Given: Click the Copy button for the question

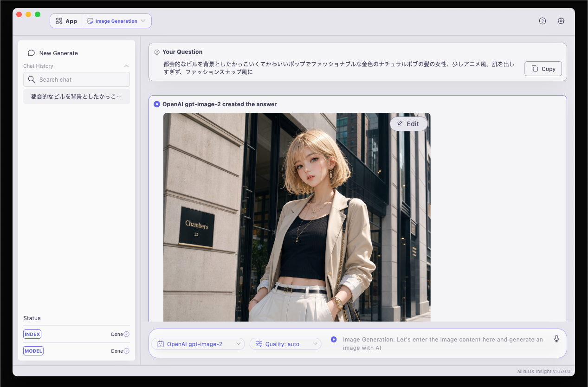Looking at the screenshot, I should point(543,69).
